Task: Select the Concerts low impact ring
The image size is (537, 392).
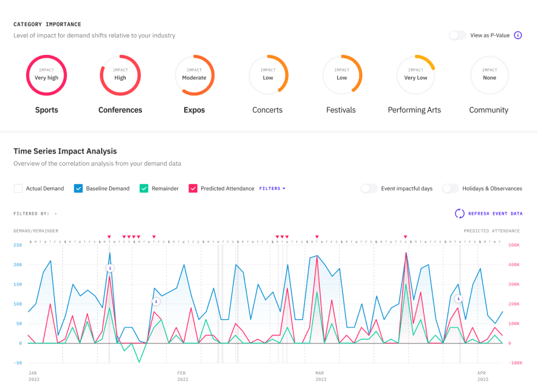Action: click(x=268, y=75)
